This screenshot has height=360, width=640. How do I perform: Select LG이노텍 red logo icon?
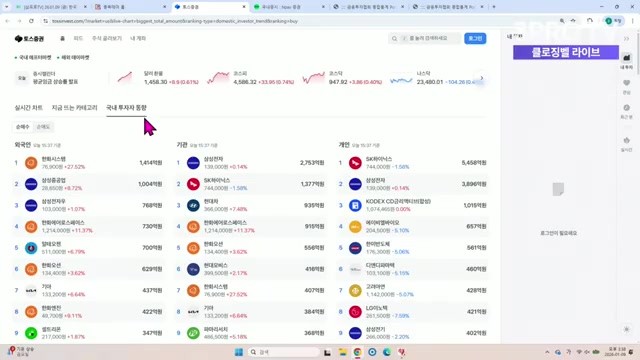pyautogui.click(x=355, y=312)
